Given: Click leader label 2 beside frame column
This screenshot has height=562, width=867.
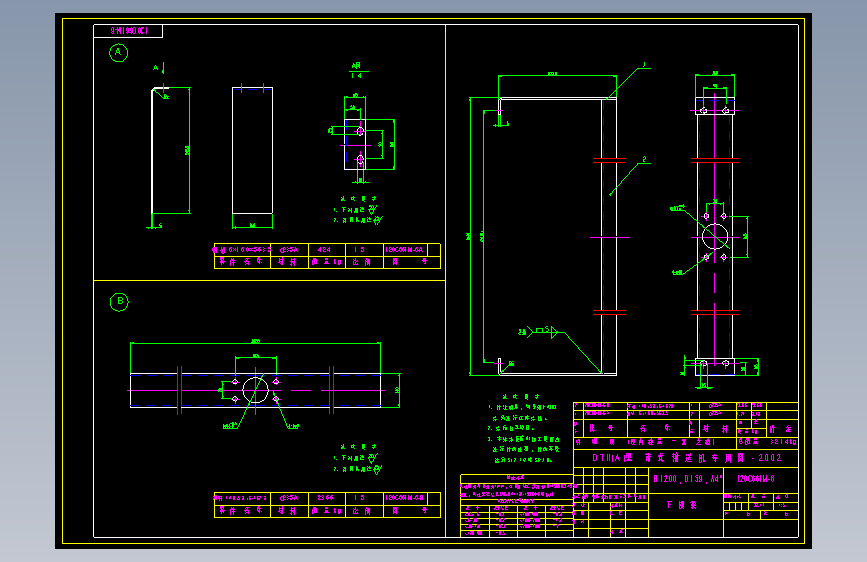Looking at the screenshot, I should (x=644, y=159).
